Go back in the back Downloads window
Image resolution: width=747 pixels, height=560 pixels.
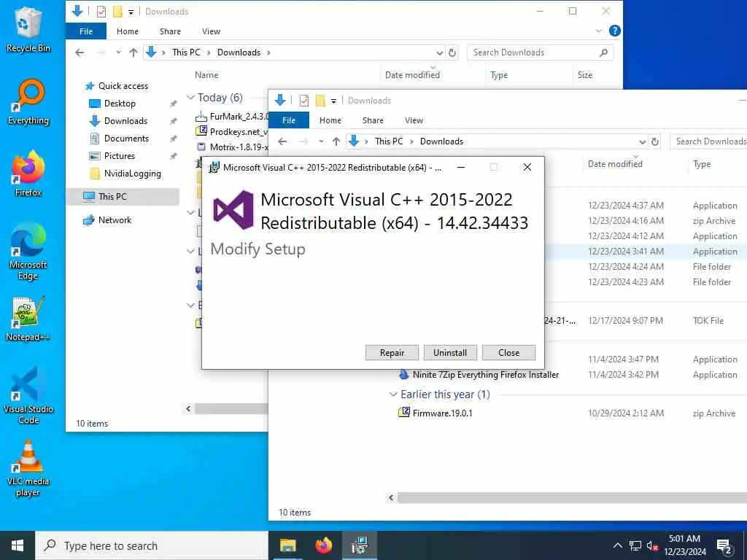(80, 52)
